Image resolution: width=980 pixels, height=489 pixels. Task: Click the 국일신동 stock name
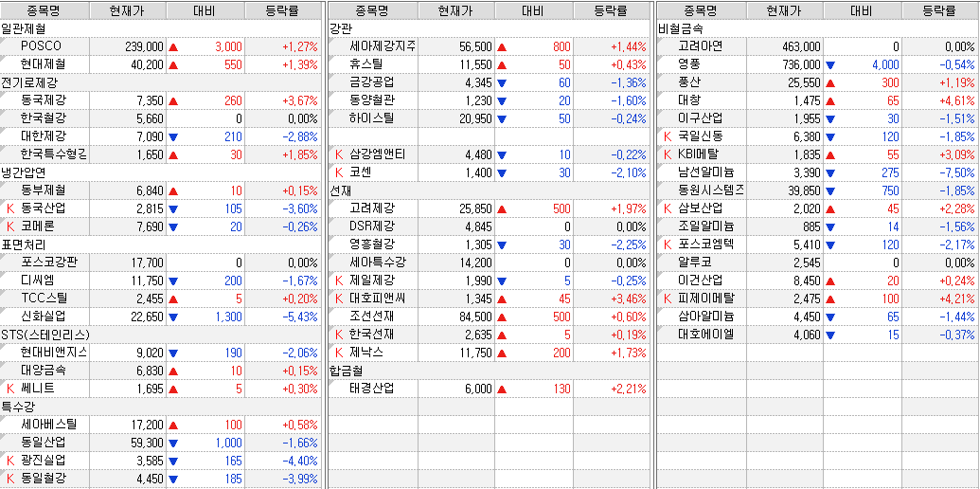tap(700, 136)
